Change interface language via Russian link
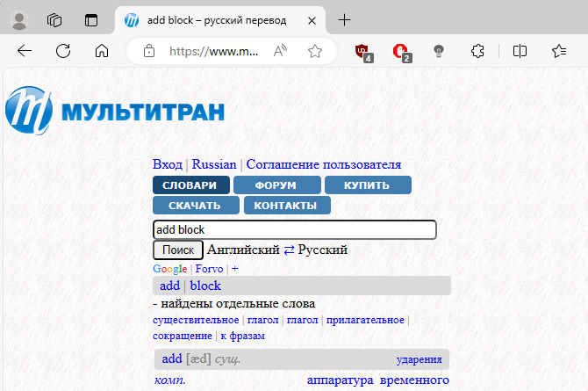This screenshot has height=391, width=588. 214,164
